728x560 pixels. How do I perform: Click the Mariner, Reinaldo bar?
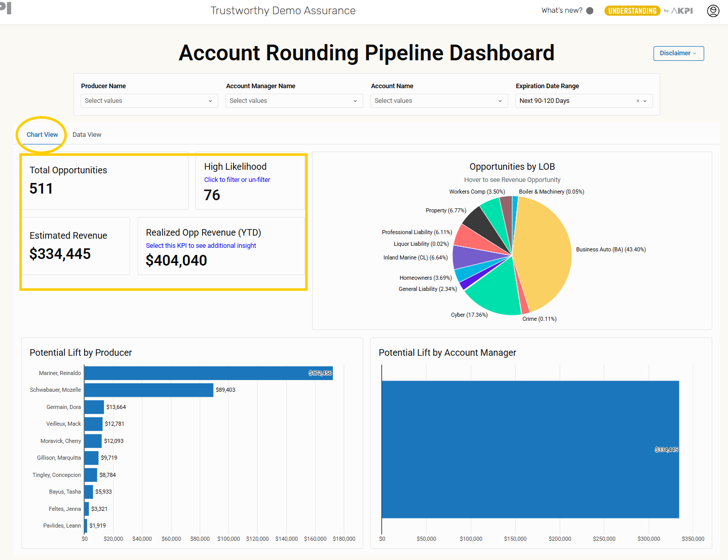[x=208, y=373]
